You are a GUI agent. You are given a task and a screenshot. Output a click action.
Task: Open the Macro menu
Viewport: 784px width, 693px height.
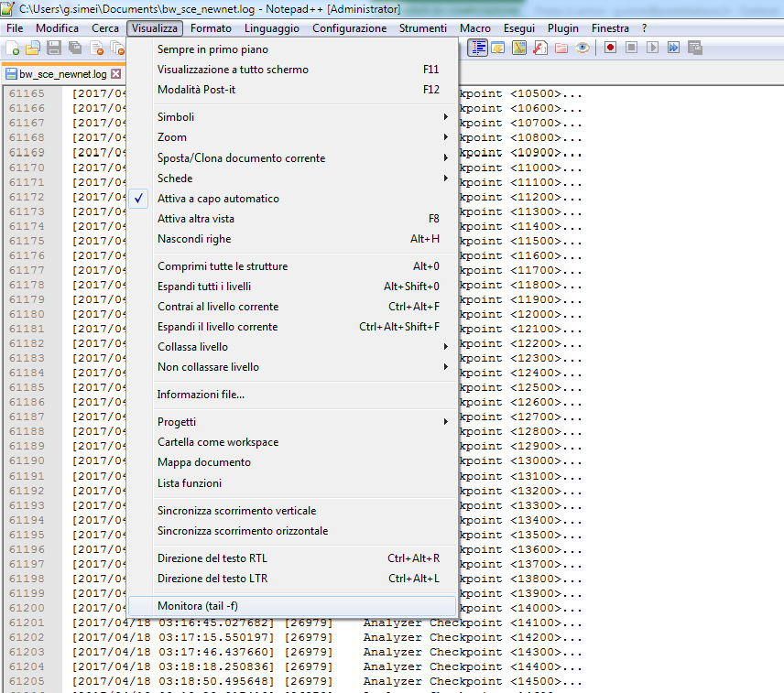tap(475, 28)
